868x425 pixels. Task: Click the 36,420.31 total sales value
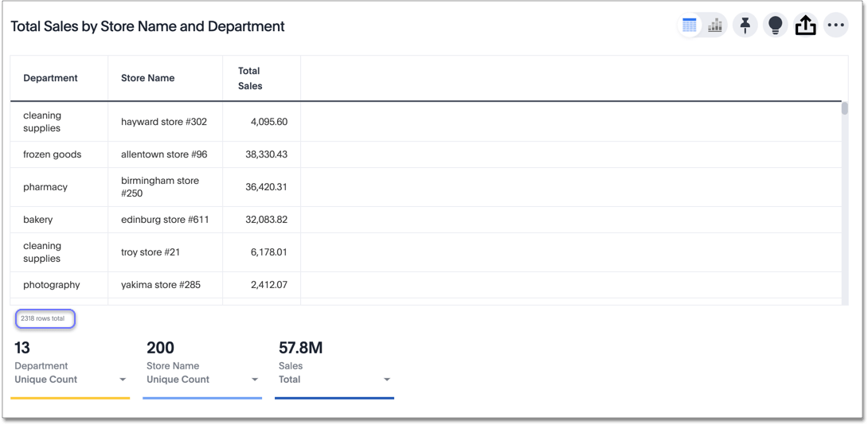[x=266, y=187]
